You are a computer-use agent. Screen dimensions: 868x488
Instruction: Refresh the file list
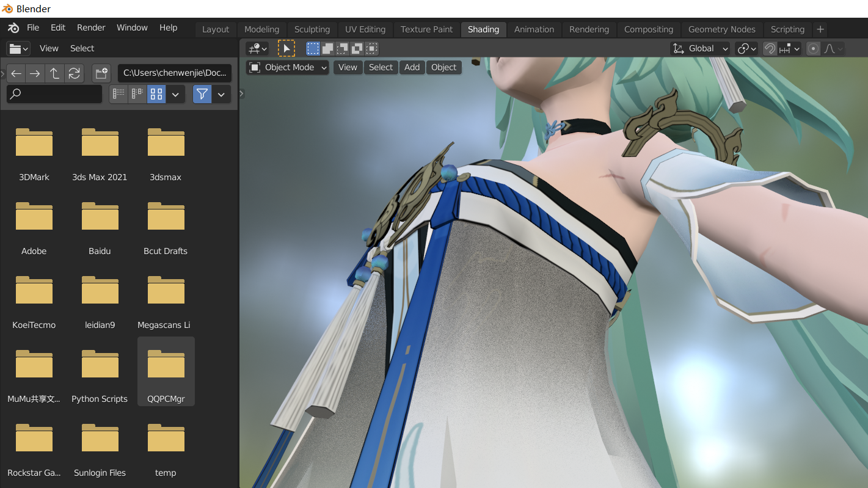pyautogui.click(x=74, y=74)
